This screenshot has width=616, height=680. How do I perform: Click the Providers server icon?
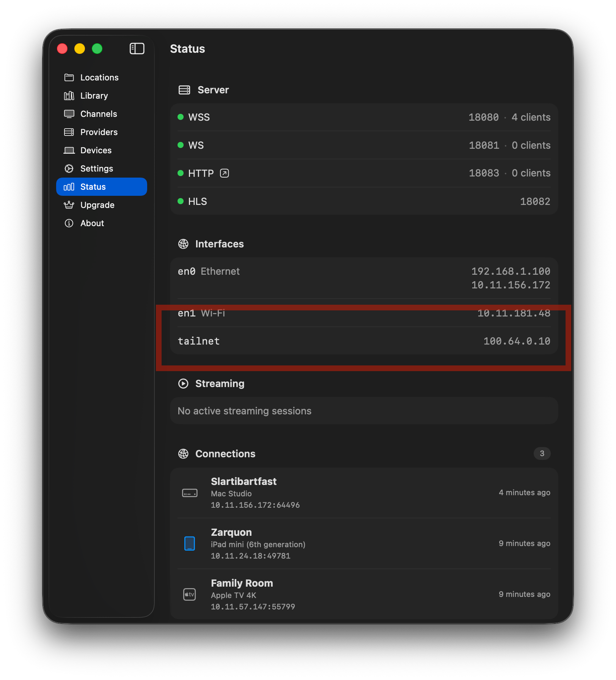tap(69, 132)
